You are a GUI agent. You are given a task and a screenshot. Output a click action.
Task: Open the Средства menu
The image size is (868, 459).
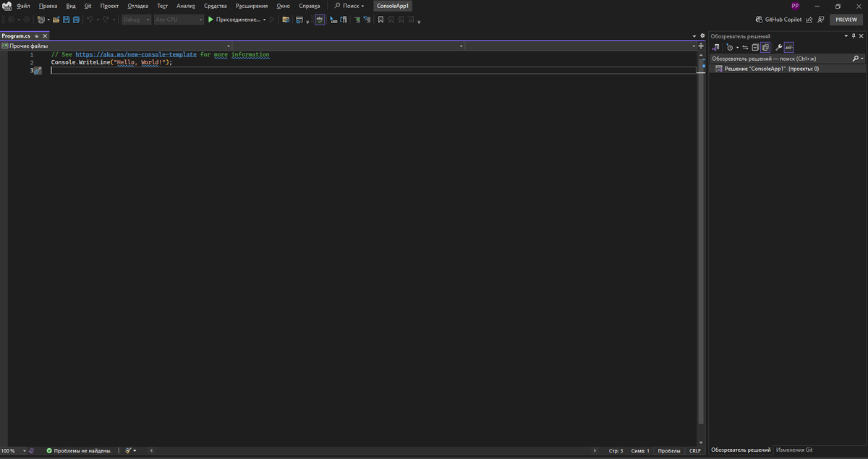(216, 6)
